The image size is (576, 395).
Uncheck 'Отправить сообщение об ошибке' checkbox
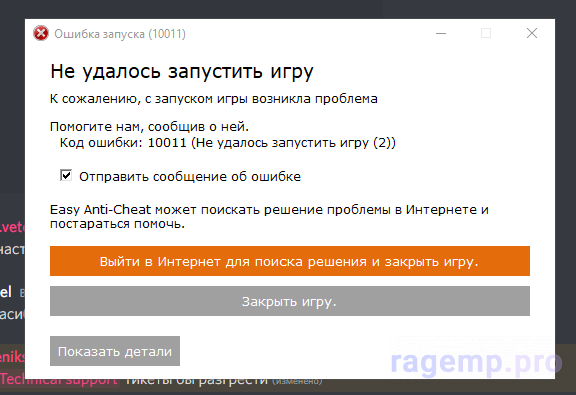66,176
